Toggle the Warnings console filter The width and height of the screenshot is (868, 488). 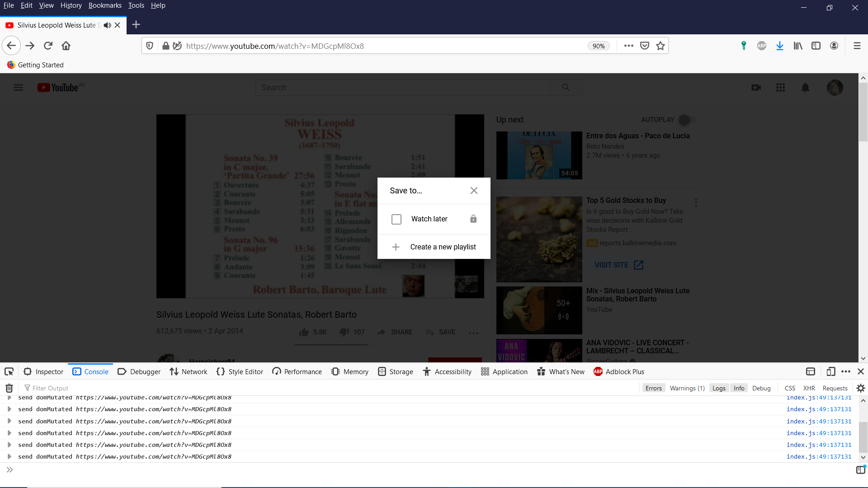(687, 388)
